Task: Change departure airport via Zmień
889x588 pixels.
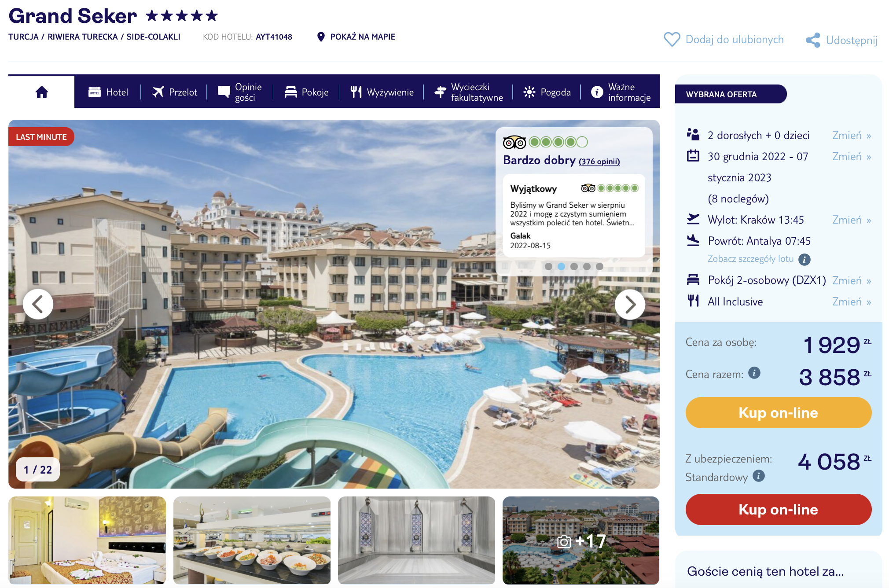Action: (851, 220)
